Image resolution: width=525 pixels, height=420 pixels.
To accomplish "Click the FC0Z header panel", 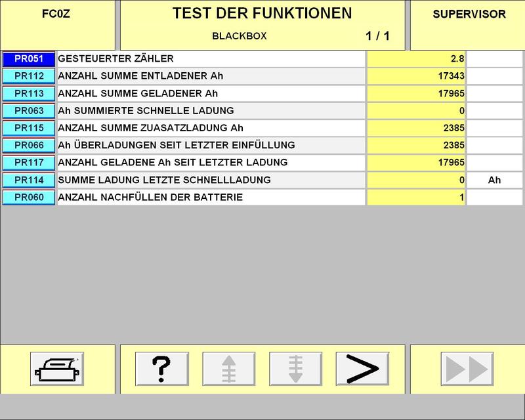I will coord(57,25).
